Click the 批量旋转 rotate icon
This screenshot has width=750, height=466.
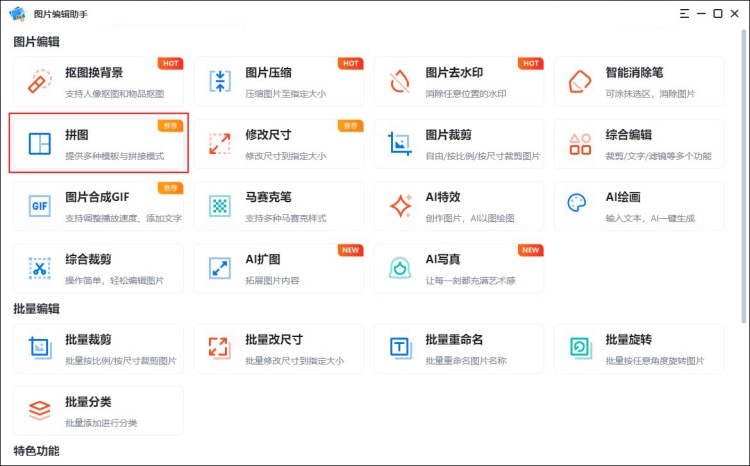click(580, 348)
